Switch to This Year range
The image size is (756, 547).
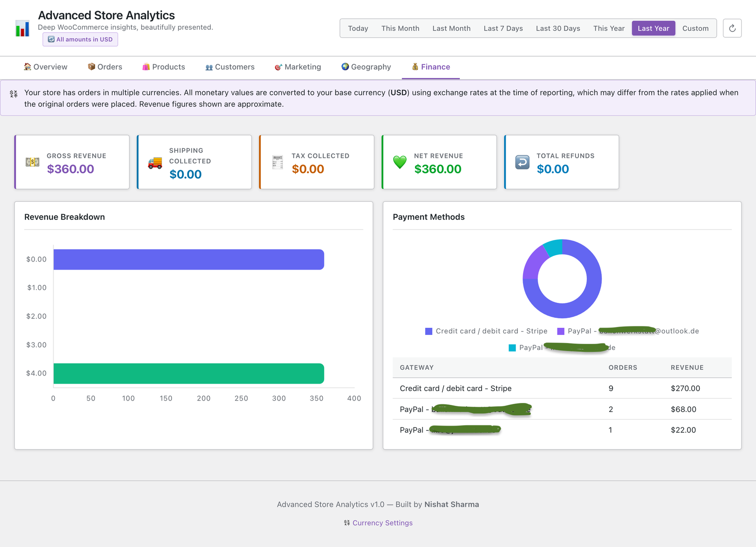[609, 28]
